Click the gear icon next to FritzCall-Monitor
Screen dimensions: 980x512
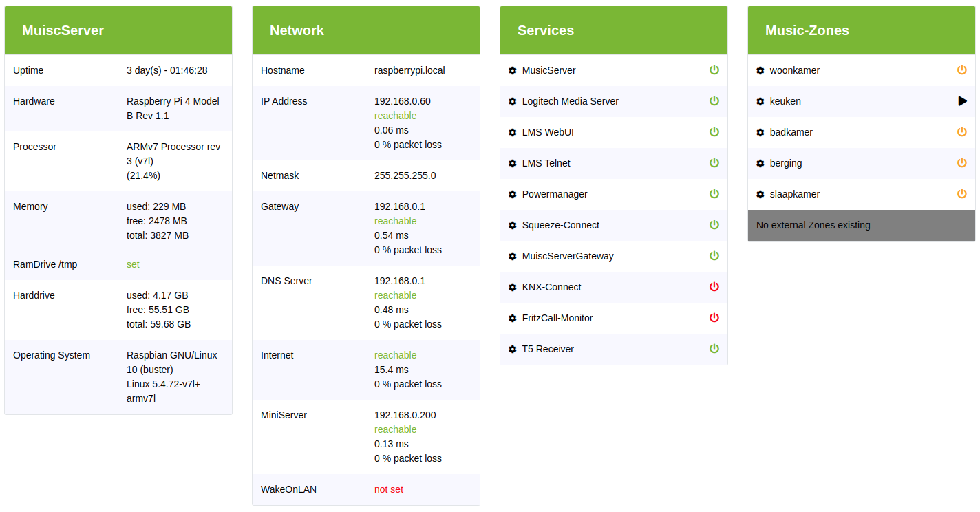(513, 318)
